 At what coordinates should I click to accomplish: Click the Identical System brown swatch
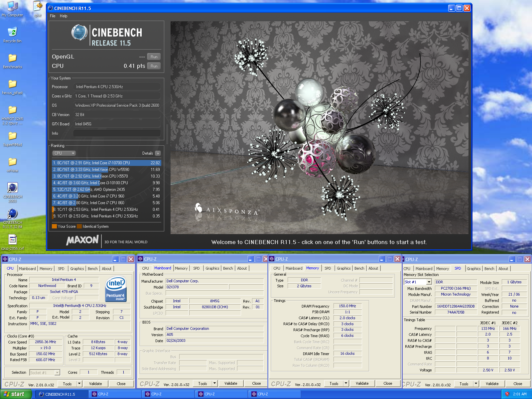[79, 226]
